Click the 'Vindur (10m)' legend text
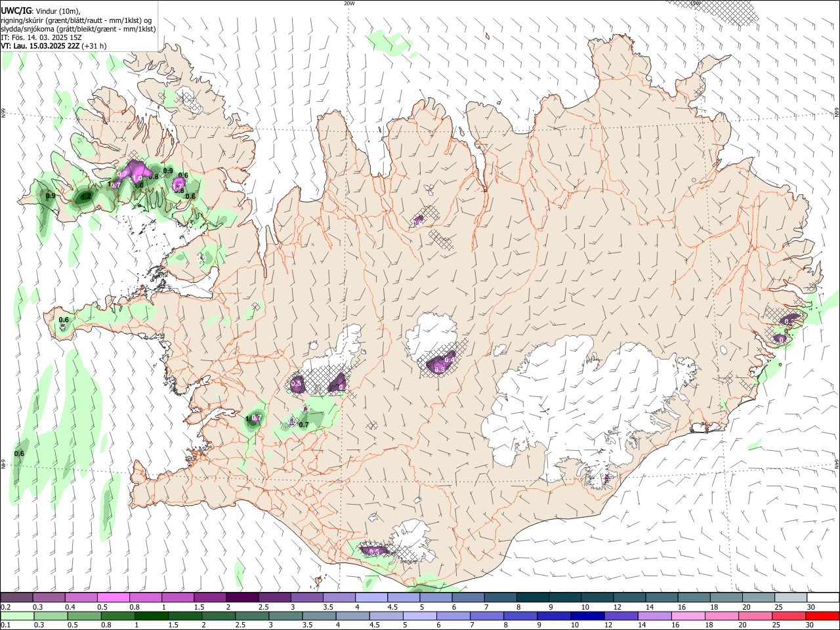840x630 pixels. pyautogui.click(x=58, y=12)
